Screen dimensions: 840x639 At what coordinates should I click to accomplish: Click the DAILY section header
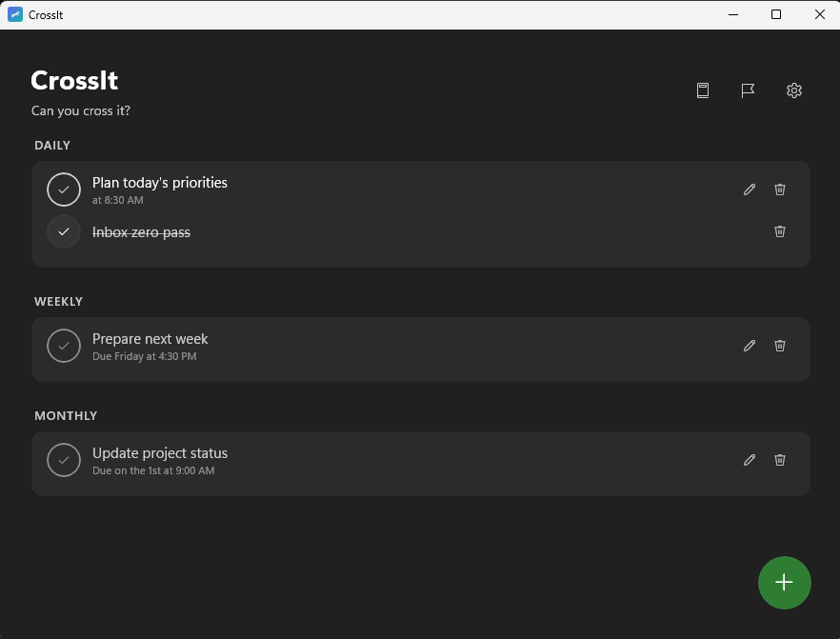click(x=52, y=145)
